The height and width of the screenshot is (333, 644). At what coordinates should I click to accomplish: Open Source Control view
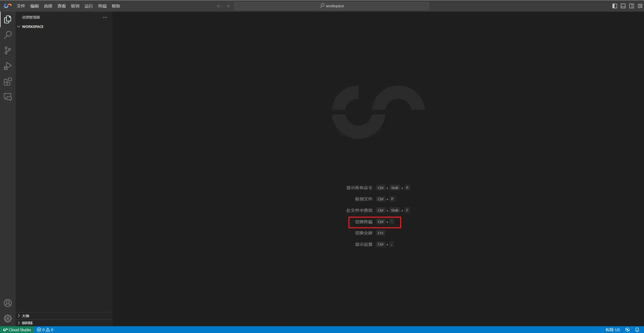(8, 50)
